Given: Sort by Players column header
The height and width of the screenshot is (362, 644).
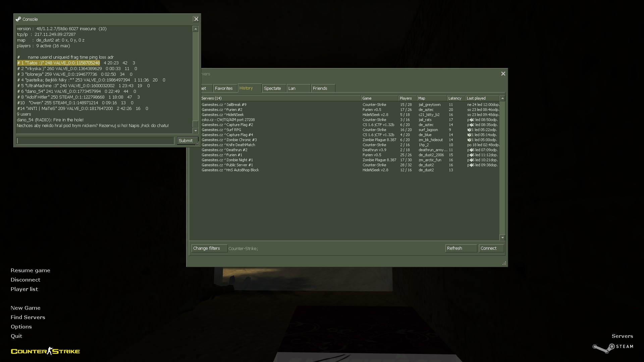Looking at the screenshot, I should tap(407, 98).
